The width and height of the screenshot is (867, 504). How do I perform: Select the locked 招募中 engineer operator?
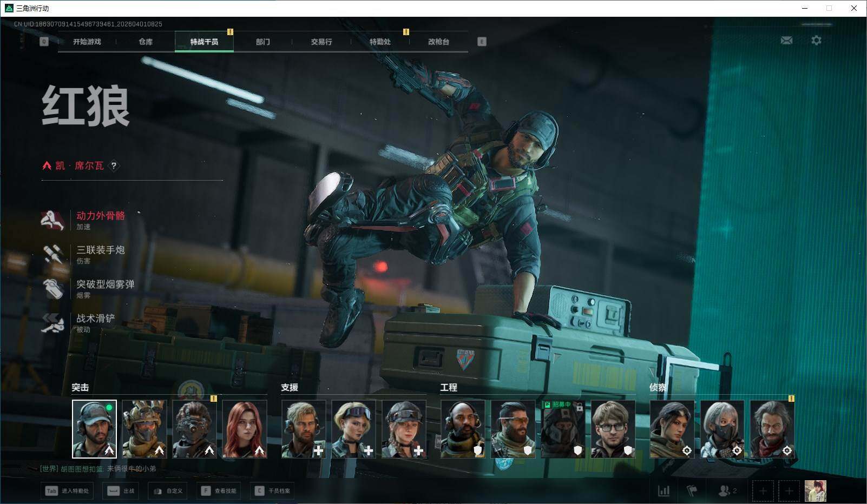(x=563, y=429)
